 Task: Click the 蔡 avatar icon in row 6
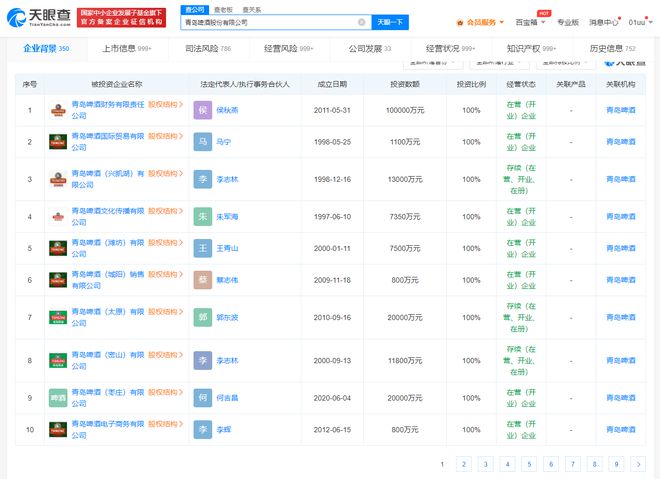point(203,280)
